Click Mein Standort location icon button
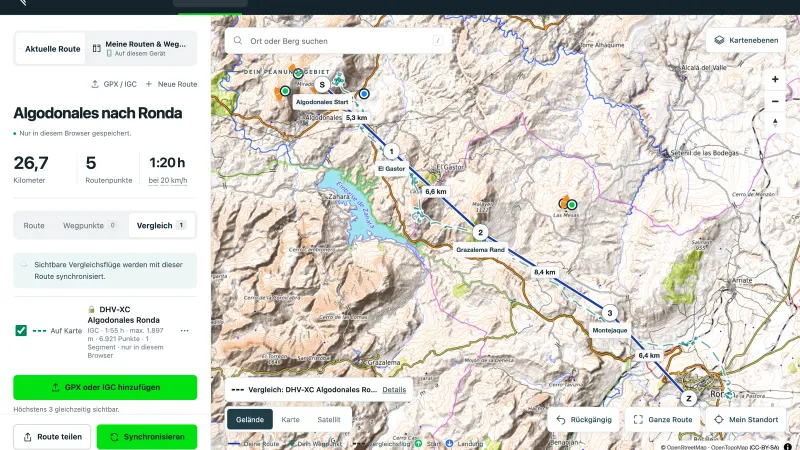The height and width of the screenshot is (450, 800). coord(746,419)
